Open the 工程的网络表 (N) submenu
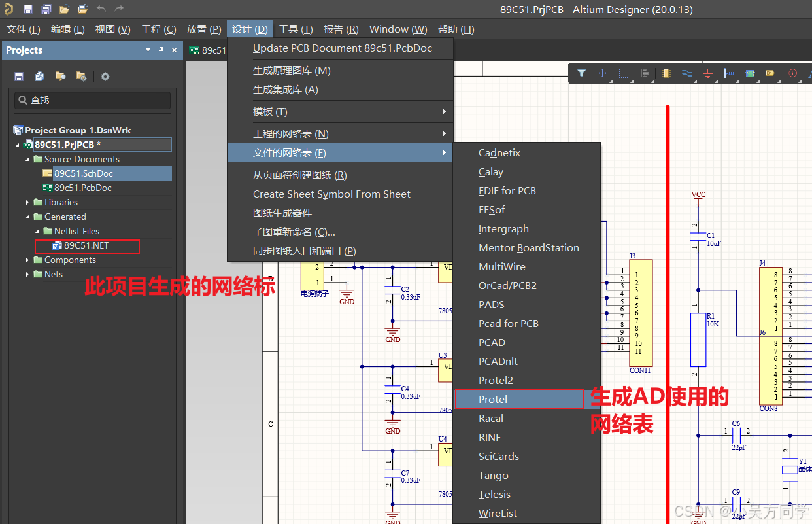The image size is (812, 524). pyautogui.click(x=340, y=134)
